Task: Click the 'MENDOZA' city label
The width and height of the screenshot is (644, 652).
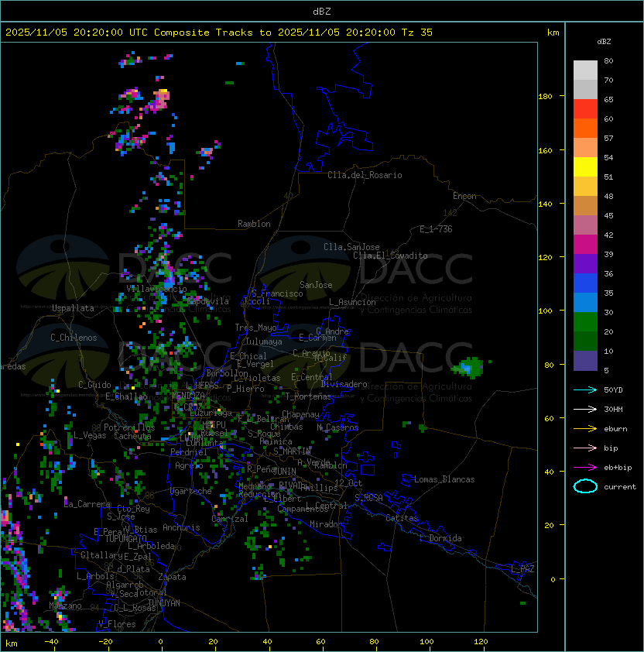Action: (188, 395)
